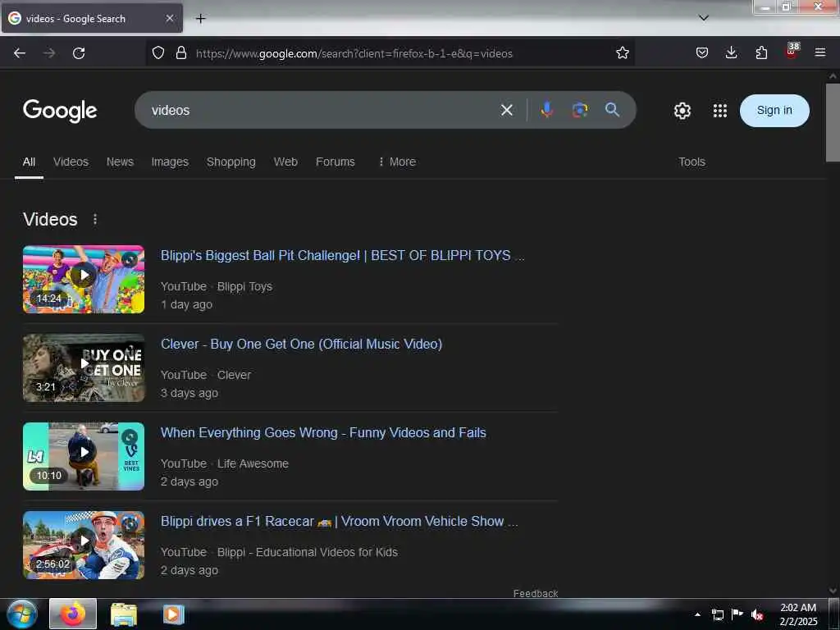Expand the More filters menu
Image resolution: width=840 pixels, height=630 pixels.
tap(397, 162)
